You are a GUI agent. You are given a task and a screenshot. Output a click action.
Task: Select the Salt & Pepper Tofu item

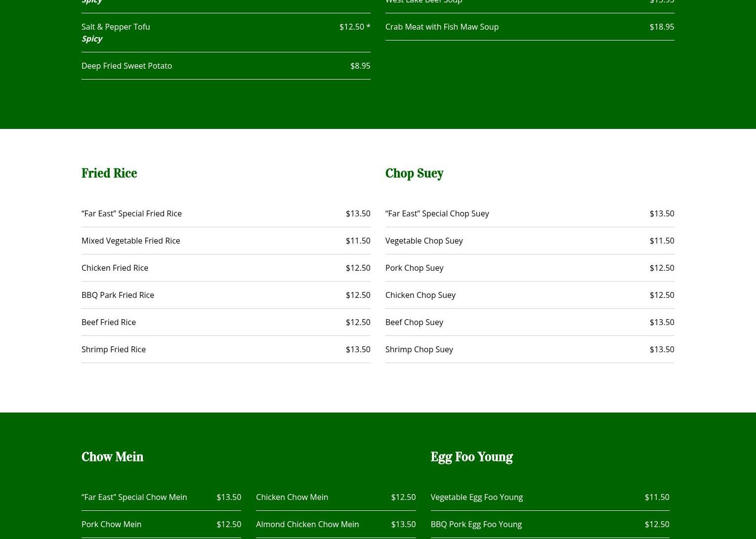click(116, 27)
